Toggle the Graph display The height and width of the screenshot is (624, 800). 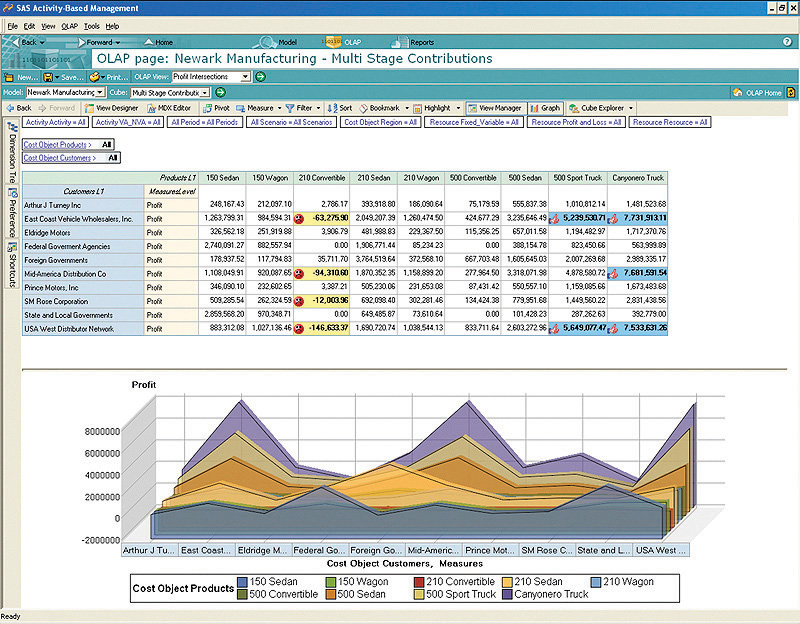pos(545,108)
